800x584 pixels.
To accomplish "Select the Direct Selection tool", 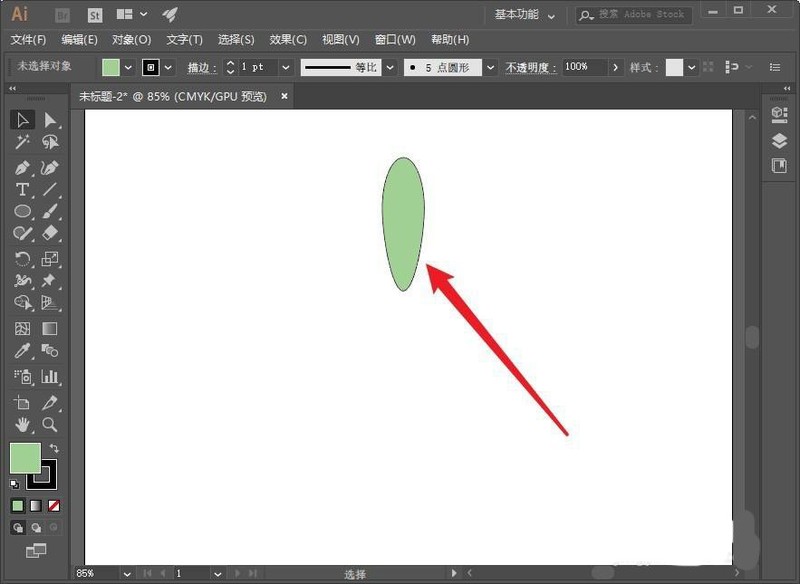I will point(50,120).
